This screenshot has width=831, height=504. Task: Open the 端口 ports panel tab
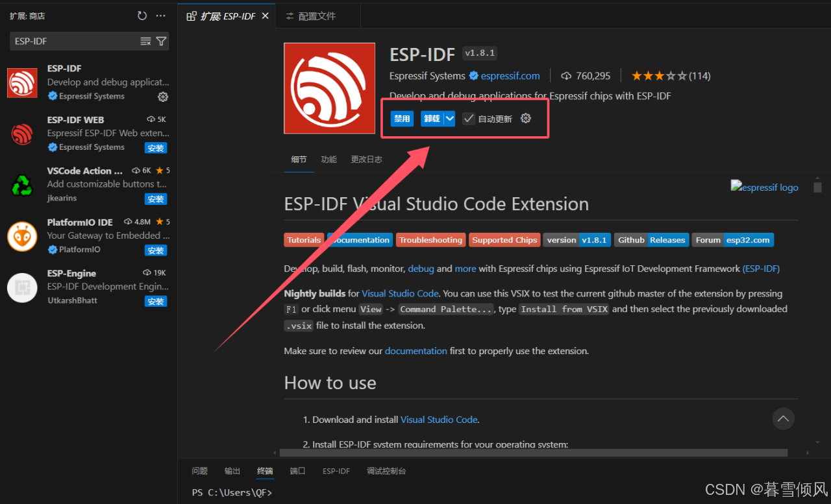(x=297, y=471)
